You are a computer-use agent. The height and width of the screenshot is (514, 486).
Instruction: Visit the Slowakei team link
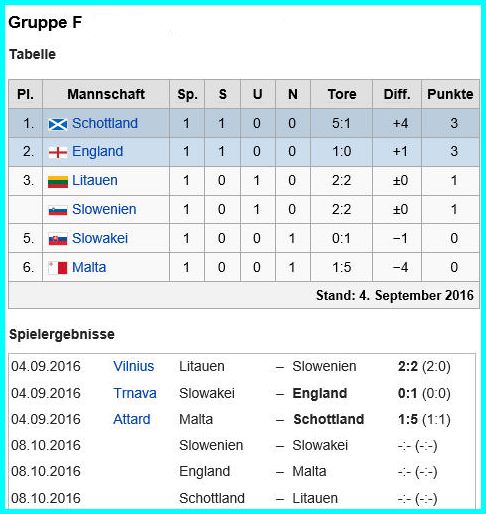pyautogui.click(x=100, y=238)
